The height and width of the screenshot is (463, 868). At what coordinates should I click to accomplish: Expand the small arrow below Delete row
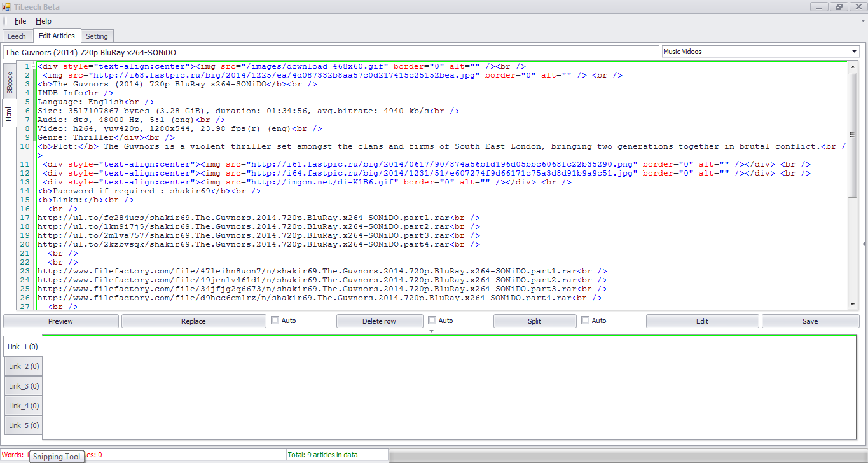[x=431, y=331]
